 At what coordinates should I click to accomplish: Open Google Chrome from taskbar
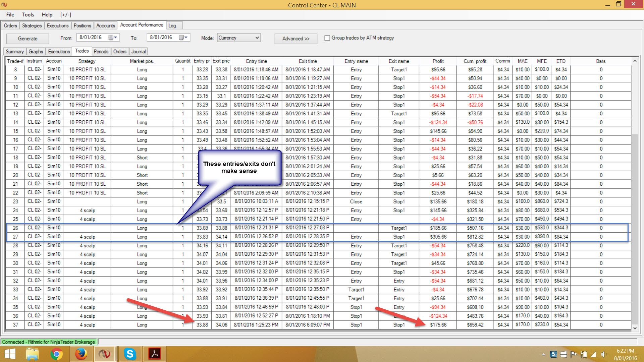click(x=56, y=354)
